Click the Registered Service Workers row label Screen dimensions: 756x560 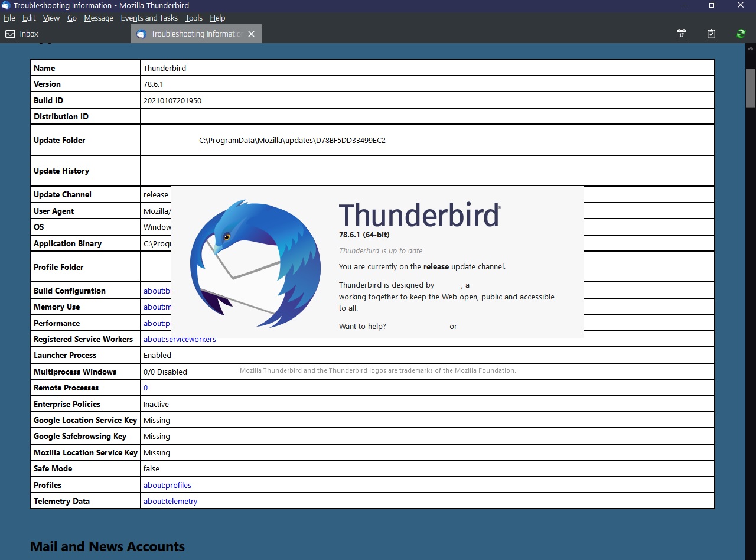click(83, 340)
